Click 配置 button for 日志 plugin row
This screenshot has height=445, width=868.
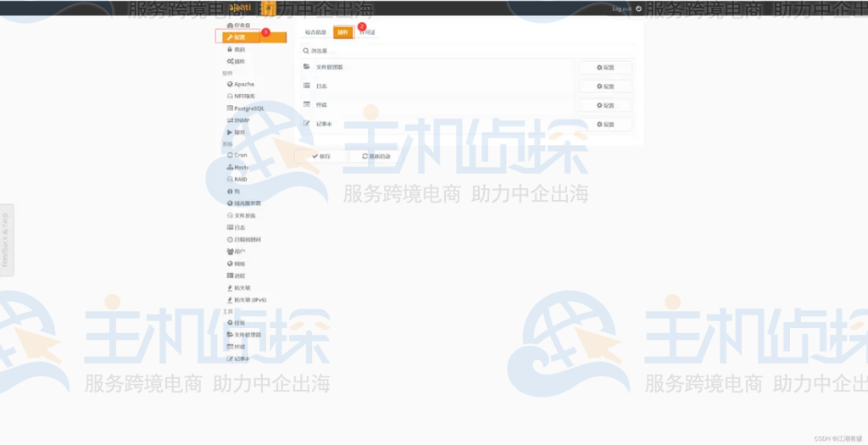point(605,86)
